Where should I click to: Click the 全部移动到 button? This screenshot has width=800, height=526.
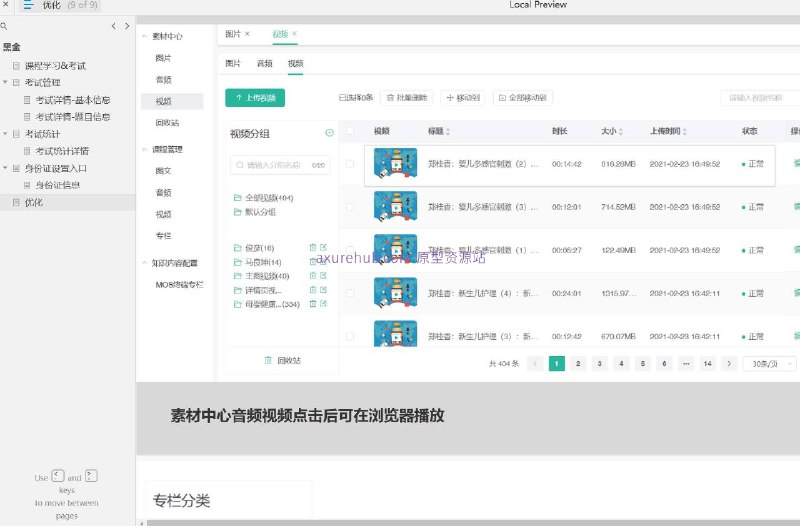coord(523,97)
